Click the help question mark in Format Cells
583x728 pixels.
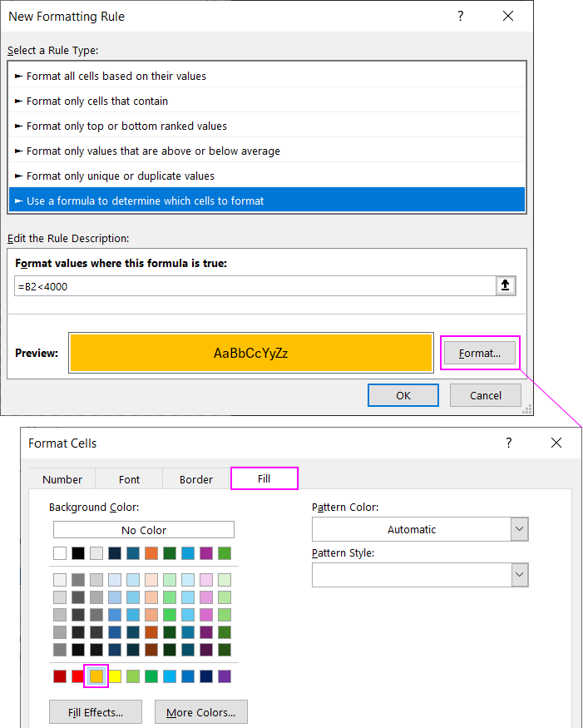coord(509,443)
